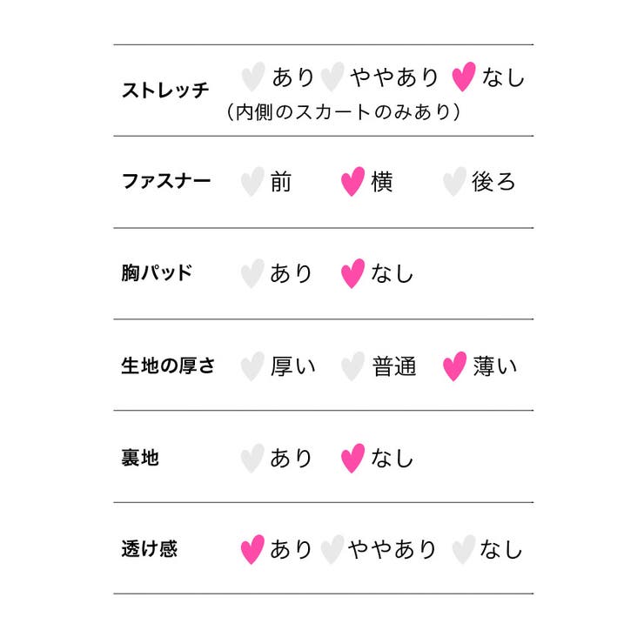Click the 透け感 row label

coord(149,549)
